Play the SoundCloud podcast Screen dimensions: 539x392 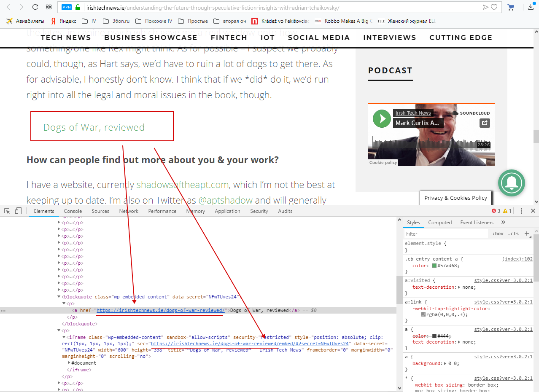coord(382,118)
